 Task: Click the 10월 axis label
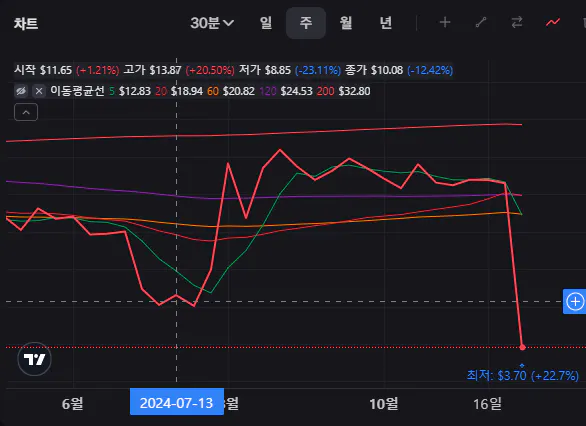pos(384,404)
